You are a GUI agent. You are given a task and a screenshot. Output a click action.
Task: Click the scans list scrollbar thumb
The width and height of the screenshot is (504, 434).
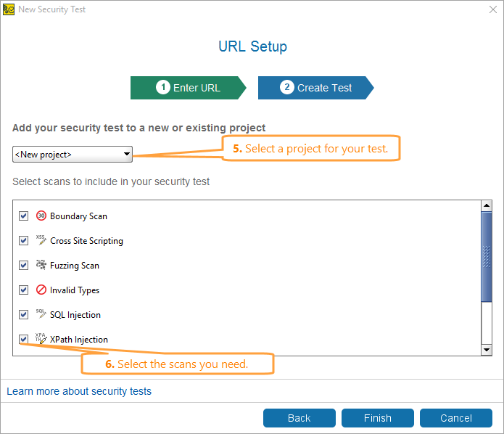(487, 257)
